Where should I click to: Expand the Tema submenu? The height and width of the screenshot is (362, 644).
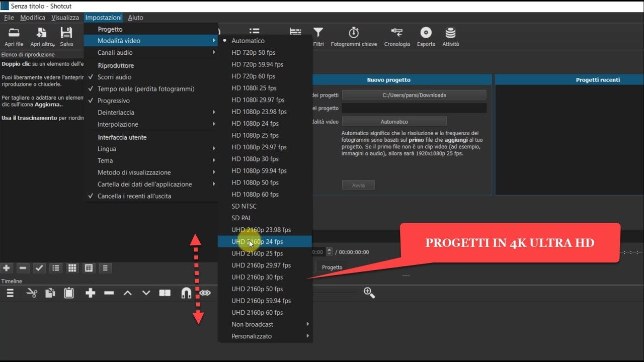(x=151, y=161)
